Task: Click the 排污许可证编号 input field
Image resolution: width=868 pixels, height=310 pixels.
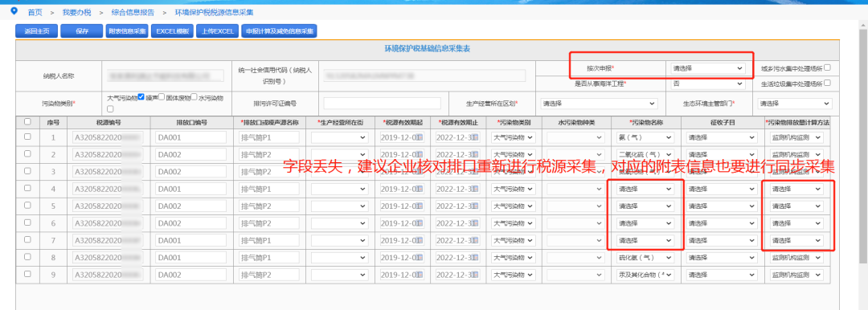Action: pos(382,104)
